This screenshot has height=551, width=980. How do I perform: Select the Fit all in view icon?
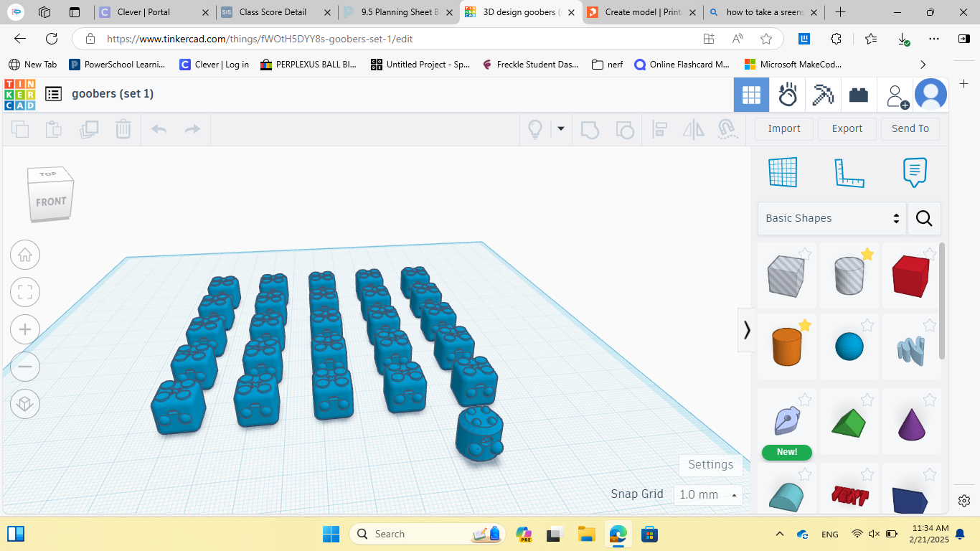pos(25,292)
